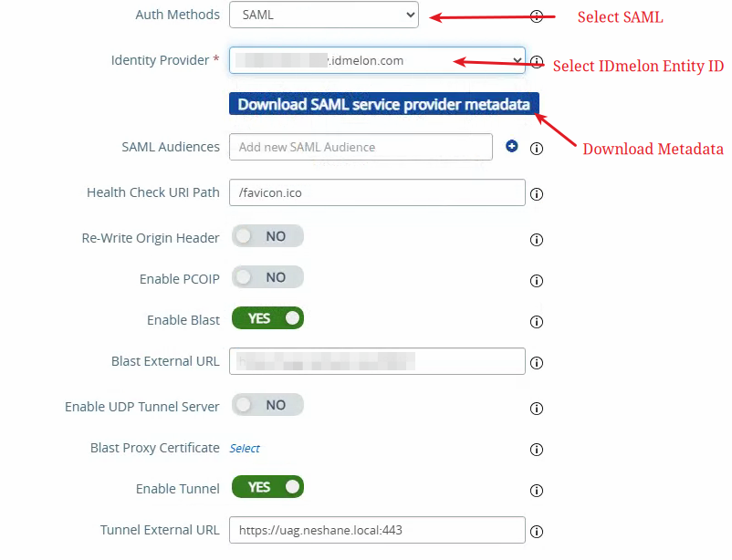
Task: View info icon next to Enable Blast
Action: click(x=537, y=322)
